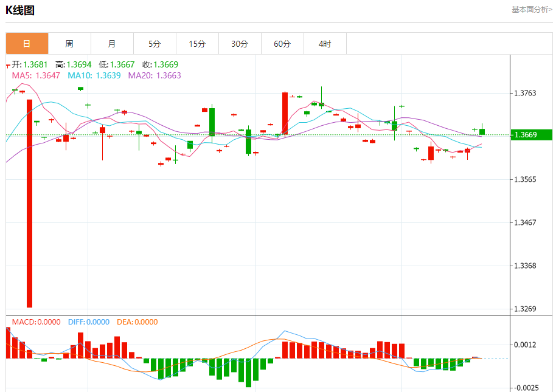Viewport: 556px width, 392px height.
Task: Choose the 4时 four-hour tab
Action: click(x=325, y=44)
